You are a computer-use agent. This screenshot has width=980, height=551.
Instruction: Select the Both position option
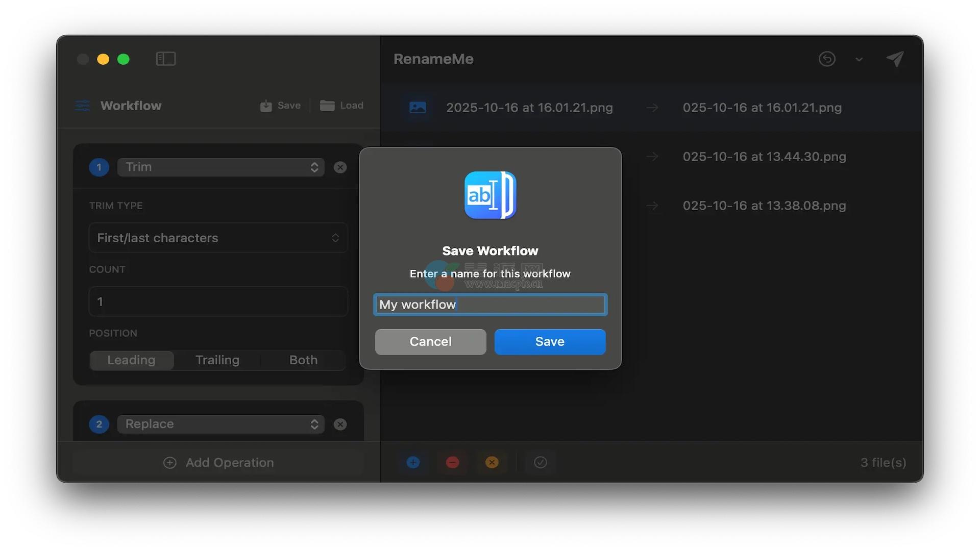click(x=303, y=360)
